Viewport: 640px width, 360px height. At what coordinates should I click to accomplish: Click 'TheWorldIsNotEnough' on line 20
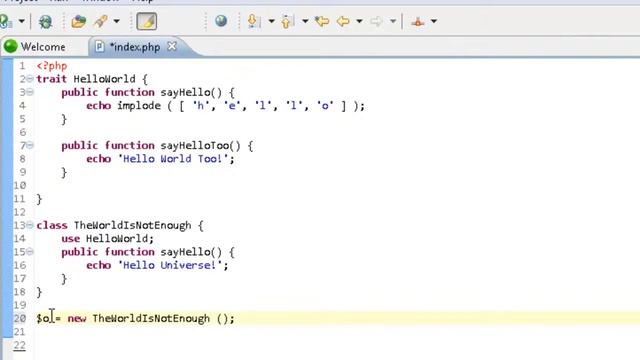pos(151,318)
